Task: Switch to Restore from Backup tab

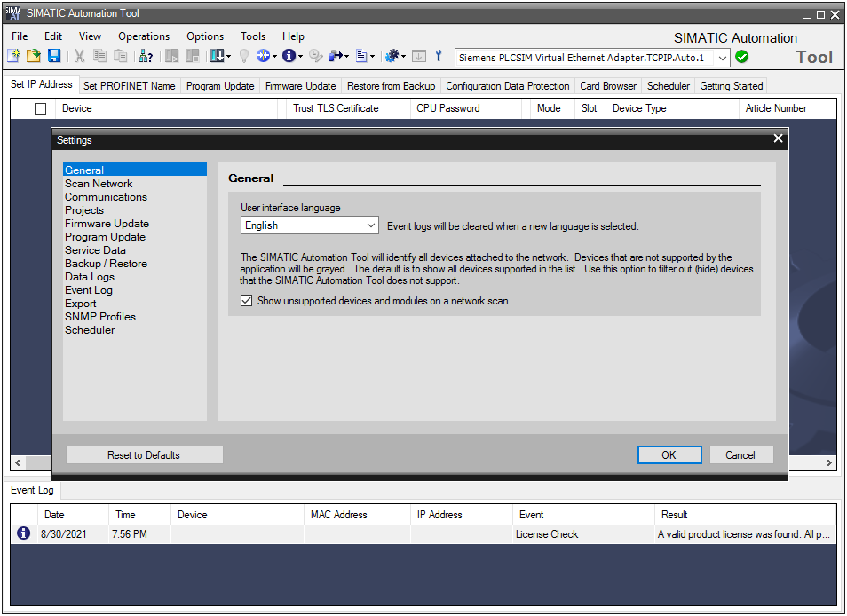Action: (391, 86)
